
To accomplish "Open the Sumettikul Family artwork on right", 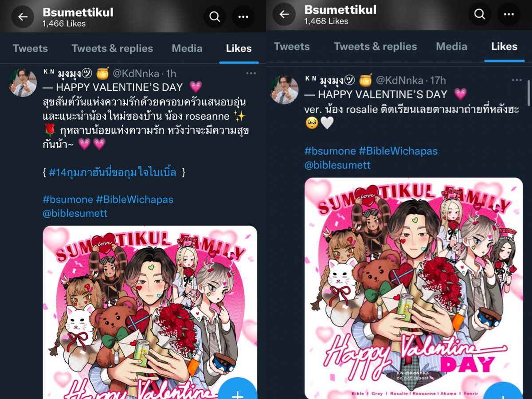I will click(414, 288).
